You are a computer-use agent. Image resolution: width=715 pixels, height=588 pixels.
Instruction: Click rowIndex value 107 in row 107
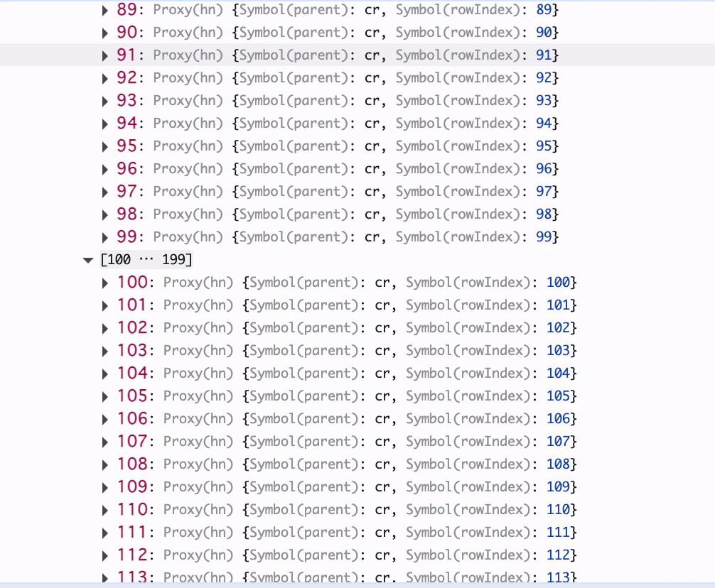click(559, 442)
